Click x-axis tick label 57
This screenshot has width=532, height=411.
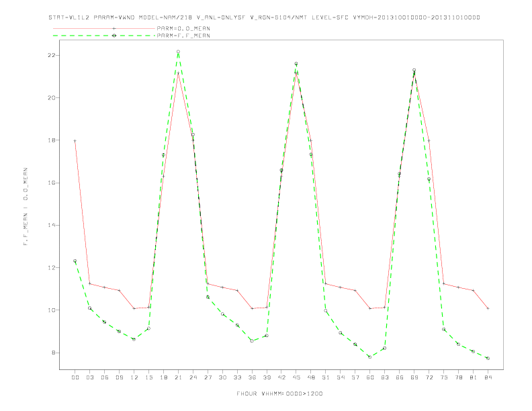355,377
